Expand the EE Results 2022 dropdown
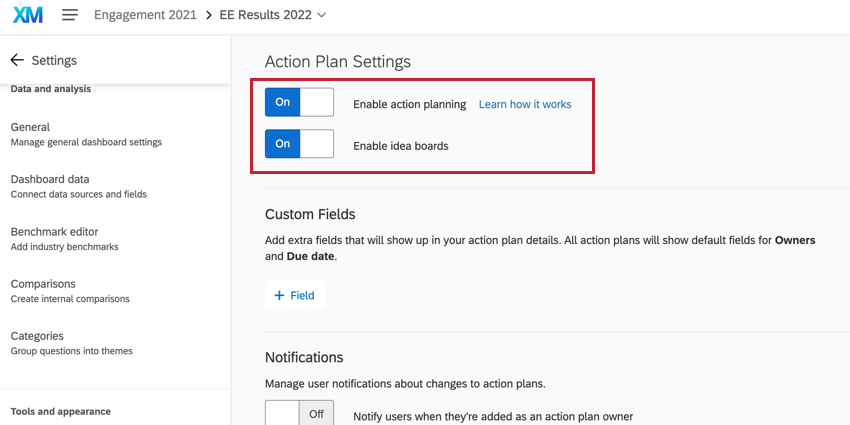This screenshot has width=850, height=425. pos(320,16)
